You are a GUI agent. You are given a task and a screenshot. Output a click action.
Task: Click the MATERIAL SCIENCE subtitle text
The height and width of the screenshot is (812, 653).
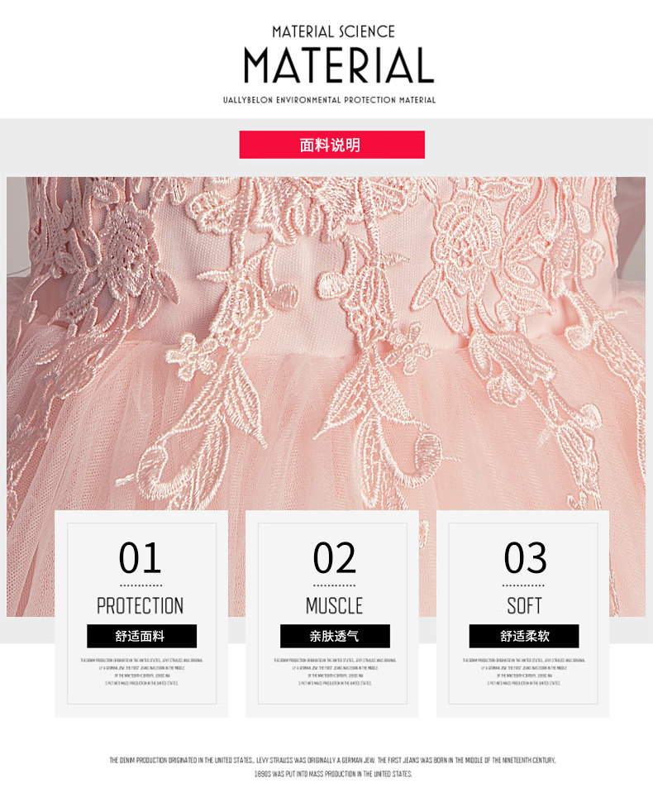(x=333, y=31)
